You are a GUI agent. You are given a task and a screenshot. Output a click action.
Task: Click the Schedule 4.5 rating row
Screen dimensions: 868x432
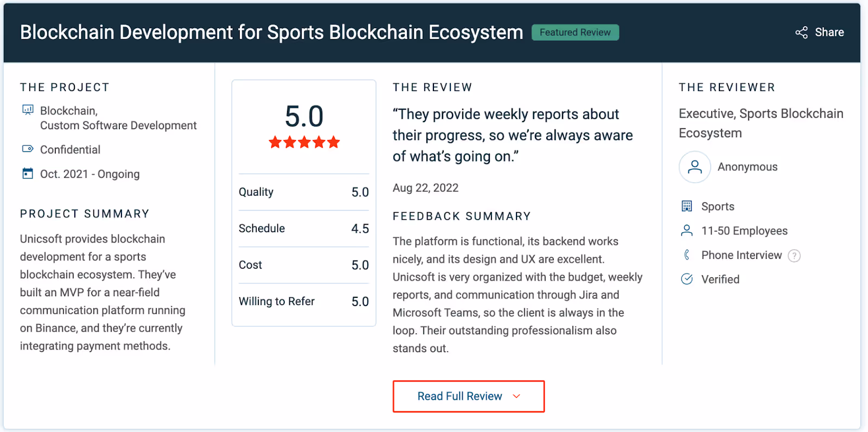tap(303, 228)
